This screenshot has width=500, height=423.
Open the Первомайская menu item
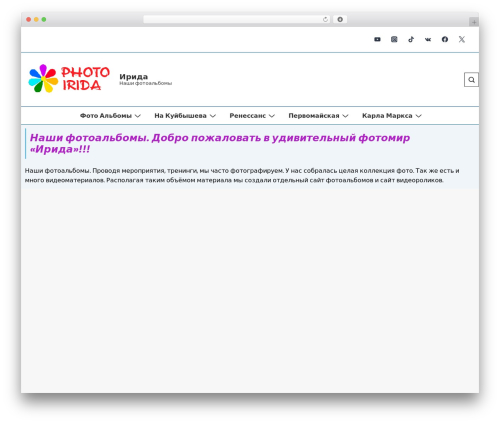click(x=314, y=116)
